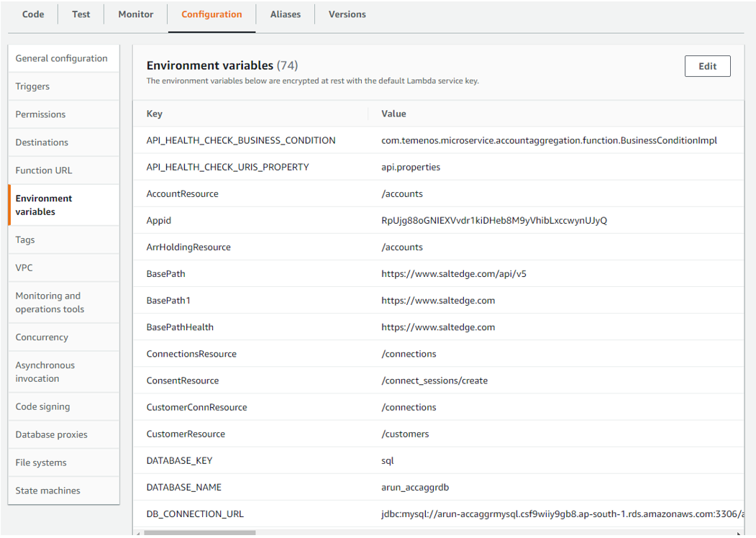The height and width of the screenshot is (538, 756).
Task: Switch to the Code tab
Action: click(x=33, y=14)
